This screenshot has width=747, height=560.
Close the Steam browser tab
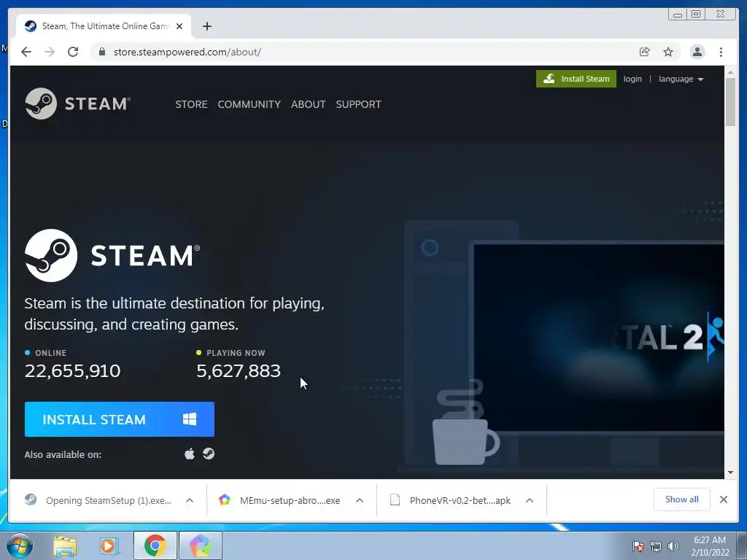tap(179, 26)
